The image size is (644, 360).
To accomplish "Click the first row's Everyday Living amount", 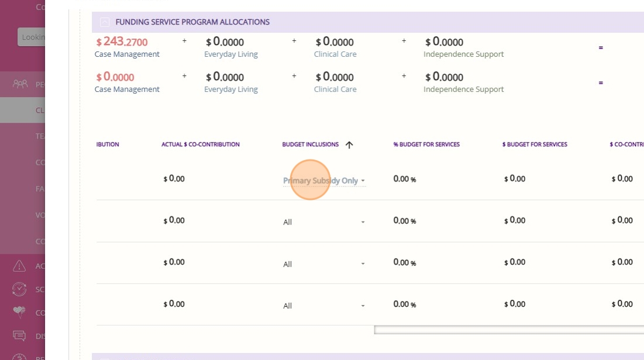I will (225, 42).
